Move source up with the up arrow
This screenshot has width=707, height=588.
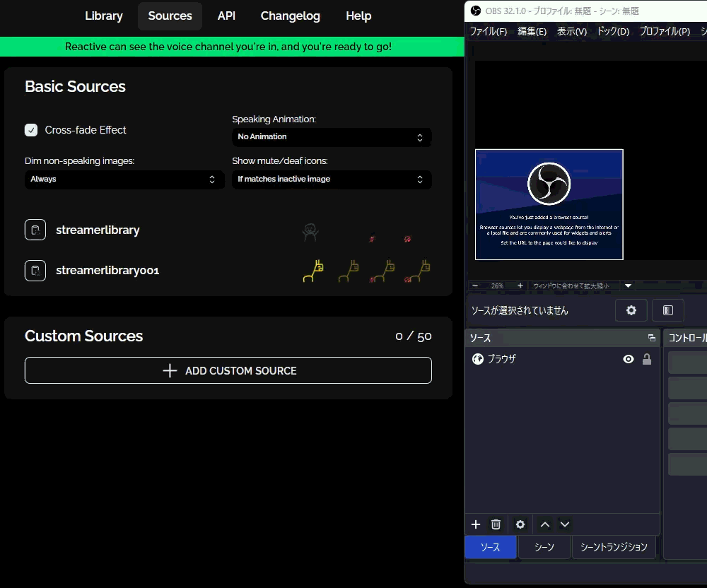pos(544,524)
